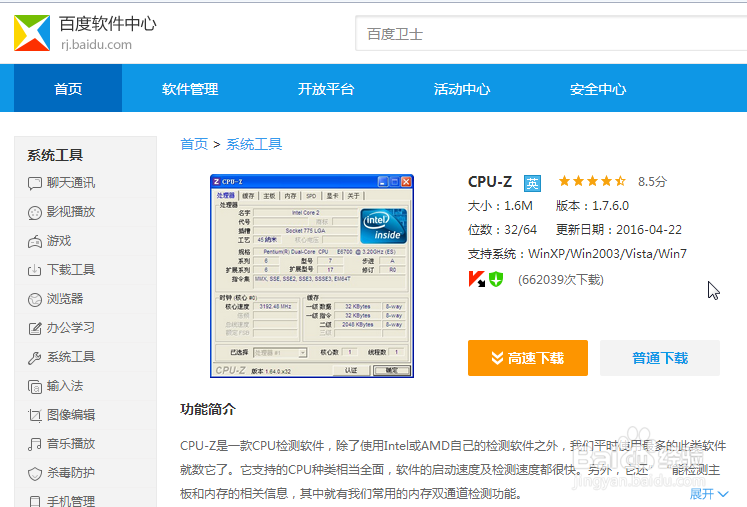
Task: Click the 首页 breadcrumb link
Action: pyautogui.click(x=194, y=144)
